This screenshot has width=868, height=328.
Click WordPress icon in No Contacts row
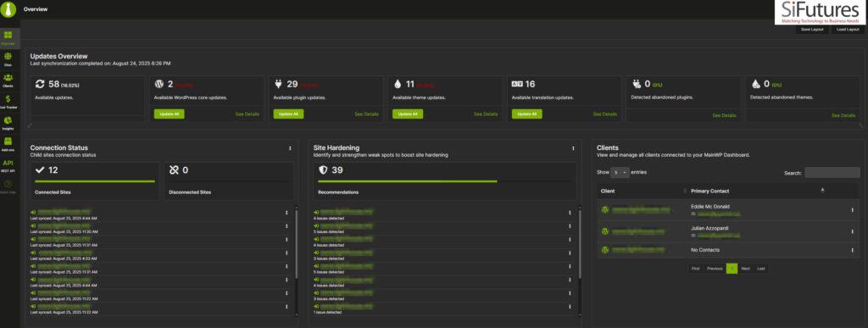pos(605,249)
